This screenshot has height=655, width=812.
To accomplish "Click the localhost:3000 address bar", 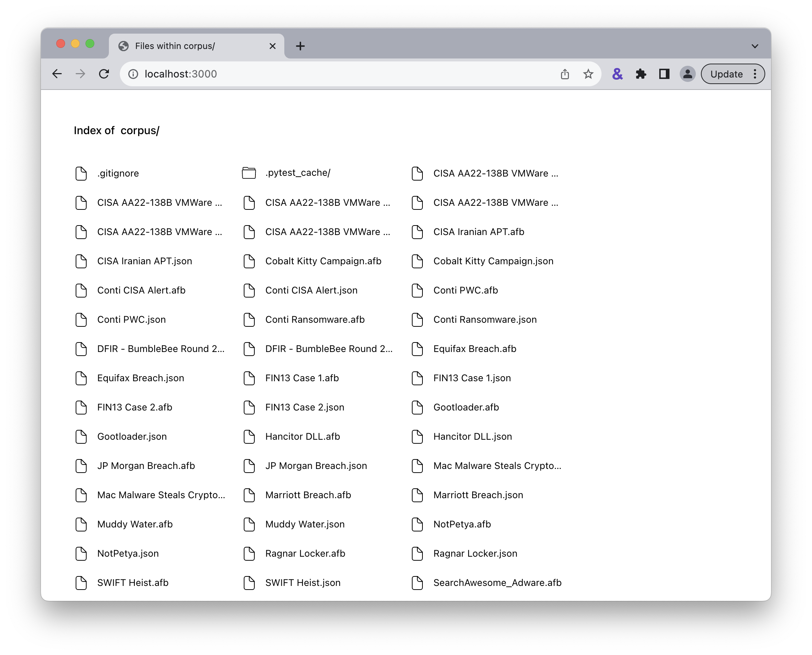I will point(339,74).
